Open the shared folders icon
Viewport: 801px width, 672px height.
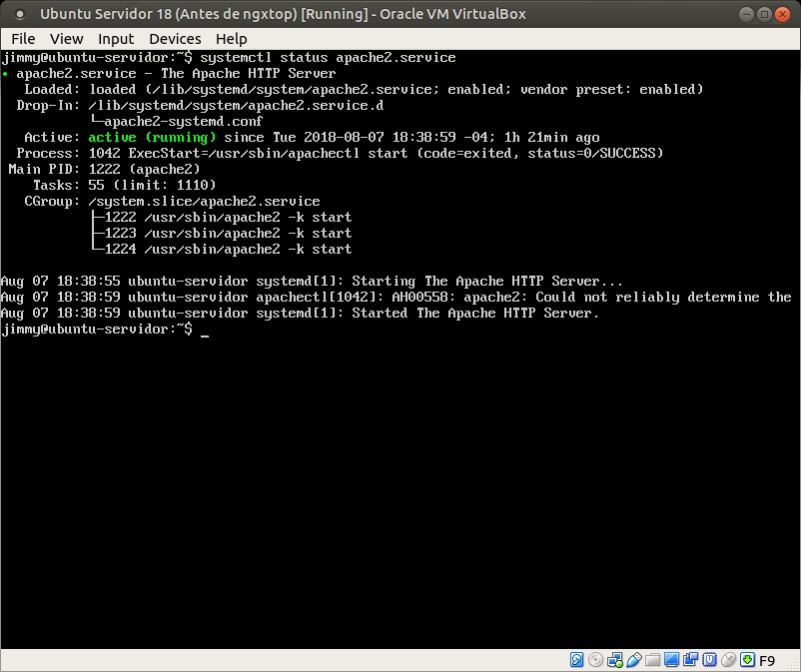point(652,660)
